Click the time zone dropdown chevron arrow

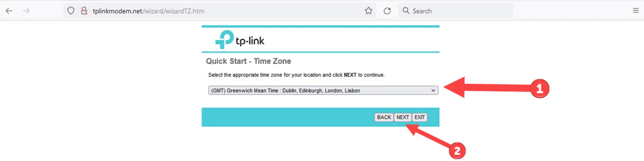point(433,90)
